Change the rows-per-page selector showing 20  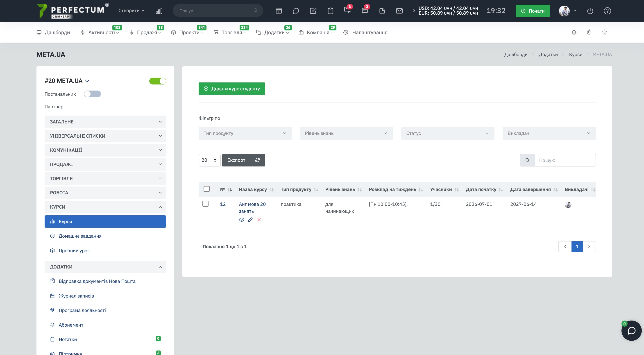[209, 160]
